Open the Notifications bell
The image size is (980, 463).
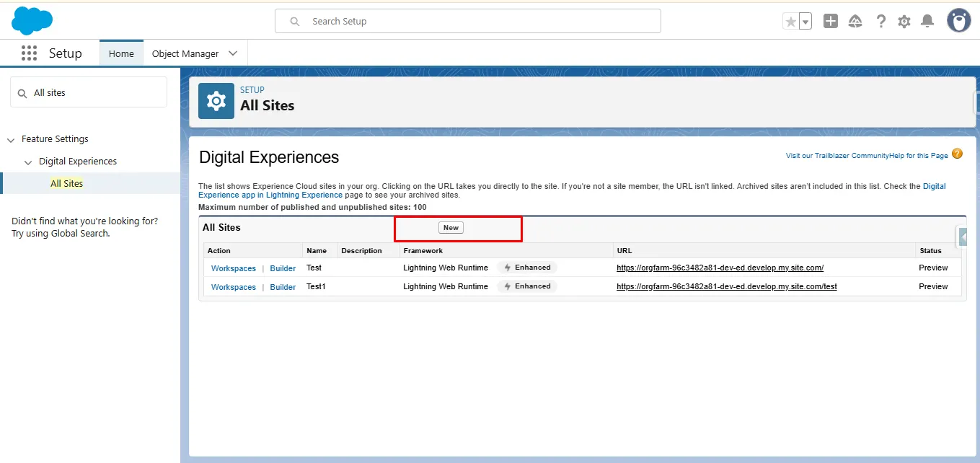[x=928, y=22]
